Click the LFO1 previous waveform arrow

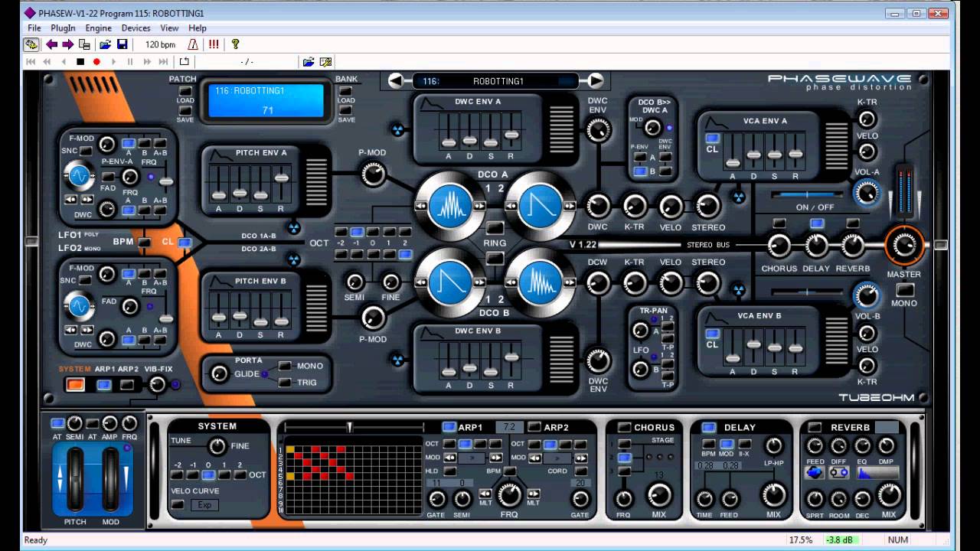70,200
